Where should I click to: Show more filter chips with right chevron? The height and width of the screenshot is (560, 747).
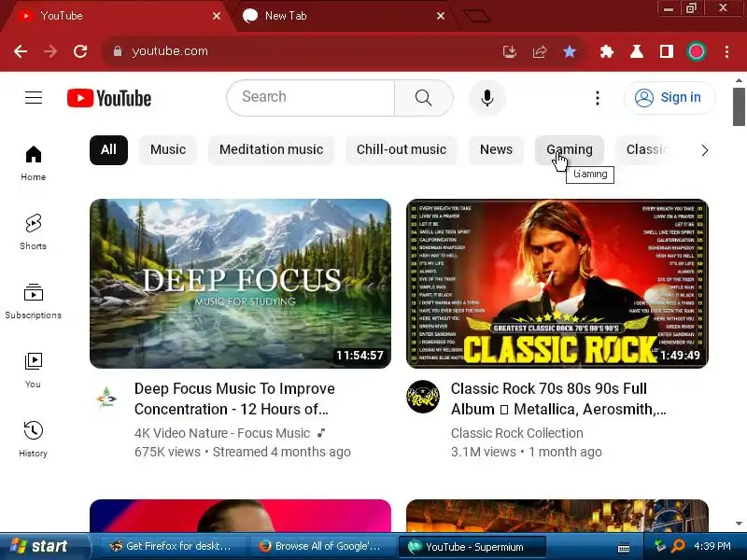pyautogui.click(x=705, y=150)
